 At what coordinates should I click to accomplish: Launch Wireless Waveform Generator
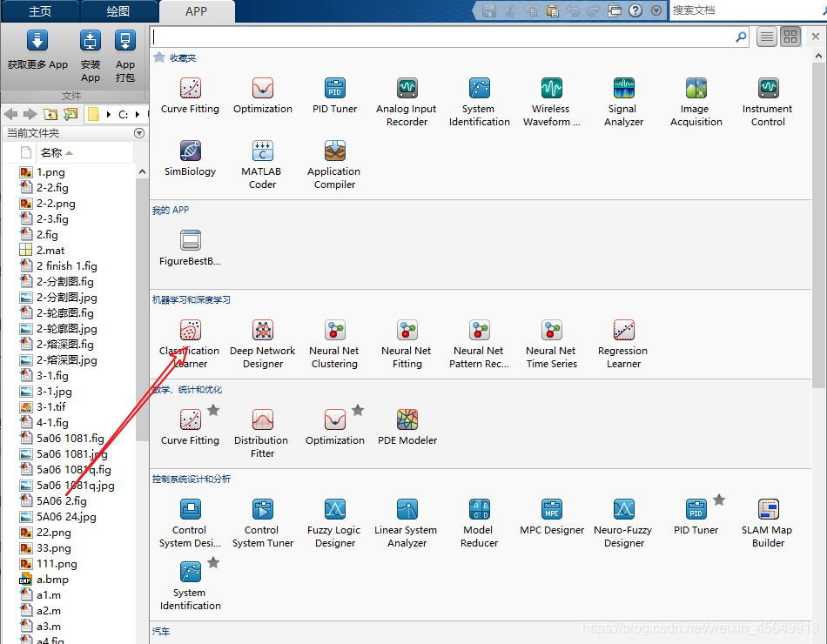(552, 101)
